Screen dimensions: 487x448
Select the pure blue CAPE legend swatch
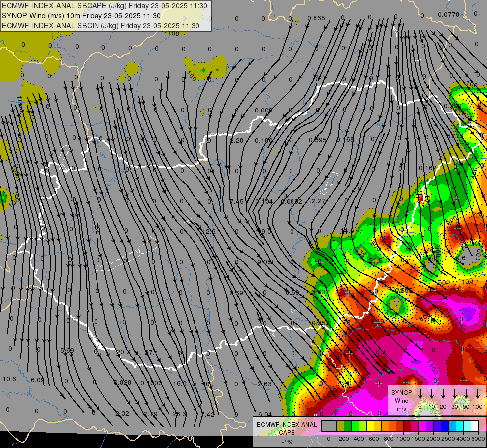[444, 426]
